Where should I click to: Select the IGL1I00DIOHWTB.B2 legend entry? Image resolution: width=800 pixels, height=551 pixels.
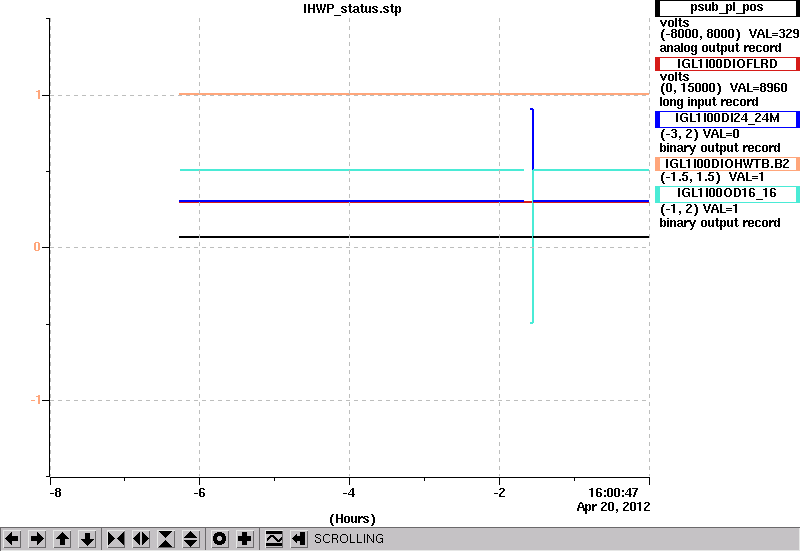[727, 164]
